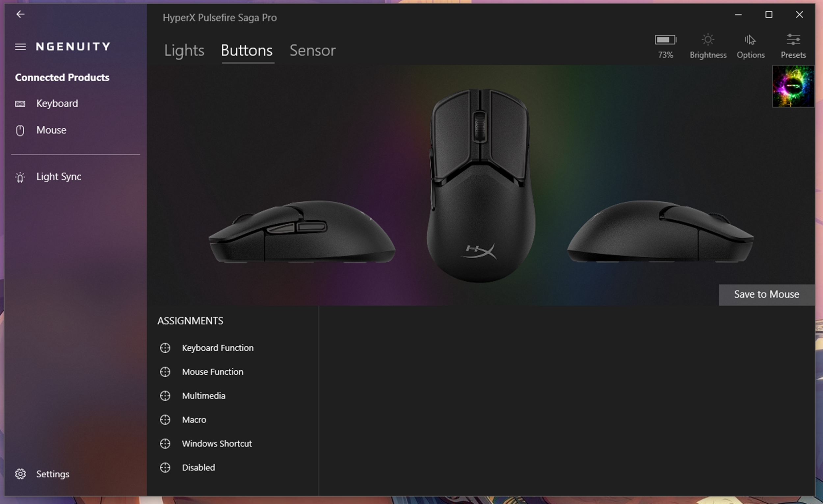Open the Brightness control icon
This screenshot has height=504, width=823.
[x=708, y=40]
